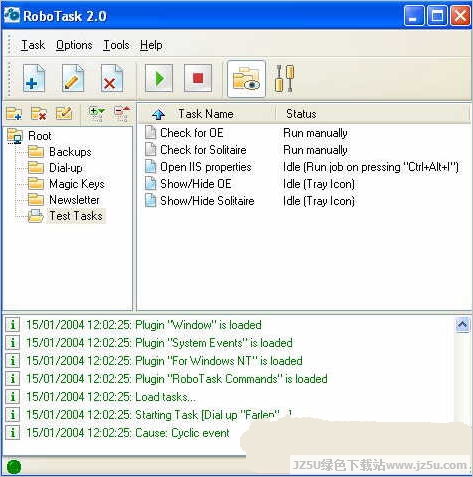473x477 pixels.
Task: Open the Help menu
Action: pyautogui.click(x=151, y=45)
